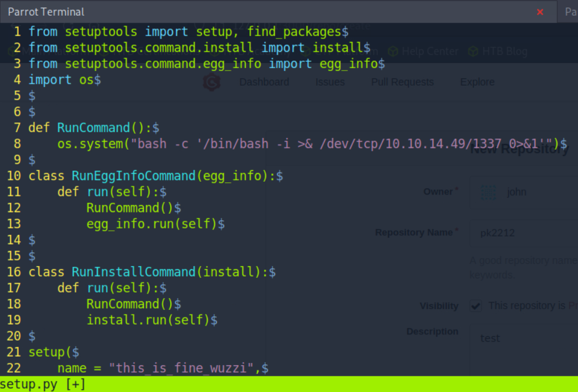Open Issues in the background Gitea window
The height and width of the screenshot is (392, 578).
(x=330, y=82)
